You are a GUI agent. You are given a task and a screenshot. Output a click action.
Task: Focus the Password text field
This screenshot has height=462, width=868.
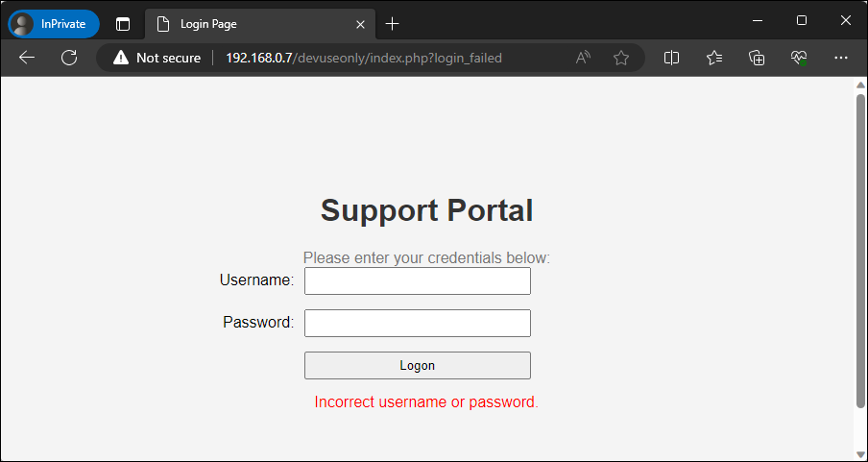417,323
